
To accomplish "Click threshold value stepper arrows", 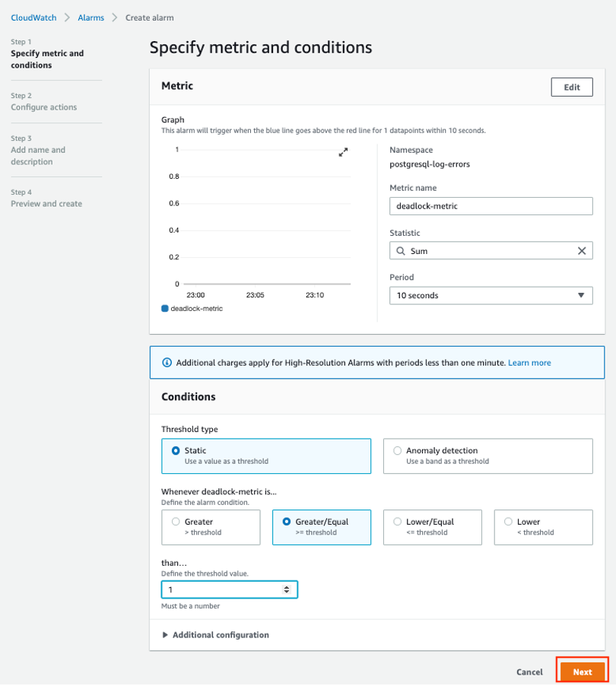I will 286,589.
